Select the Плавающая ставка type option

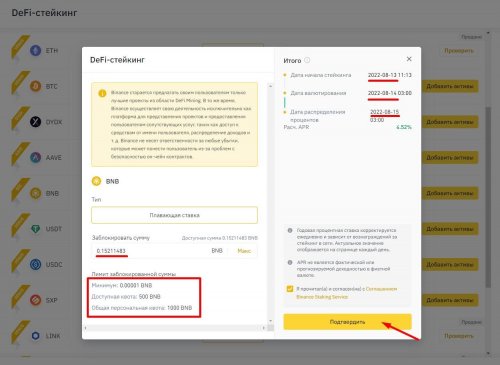click(x=174, y=215)
